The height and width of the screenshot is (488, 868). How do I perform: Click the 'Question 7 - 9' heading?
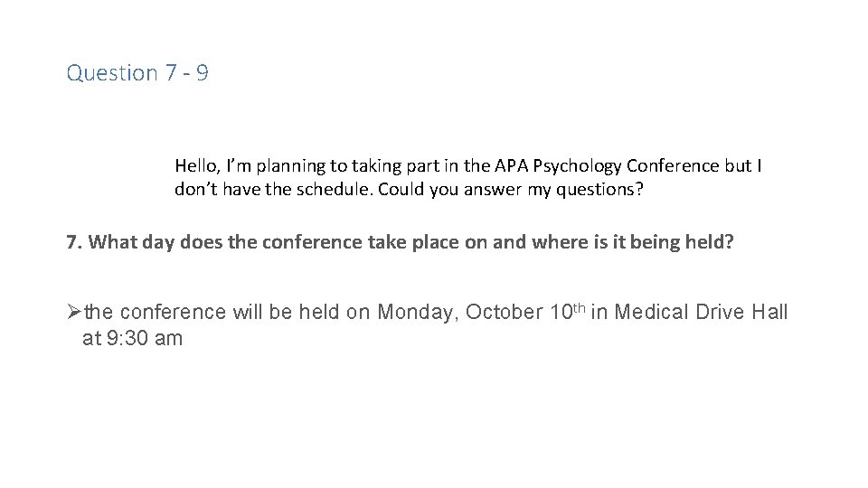pos(137,73)
